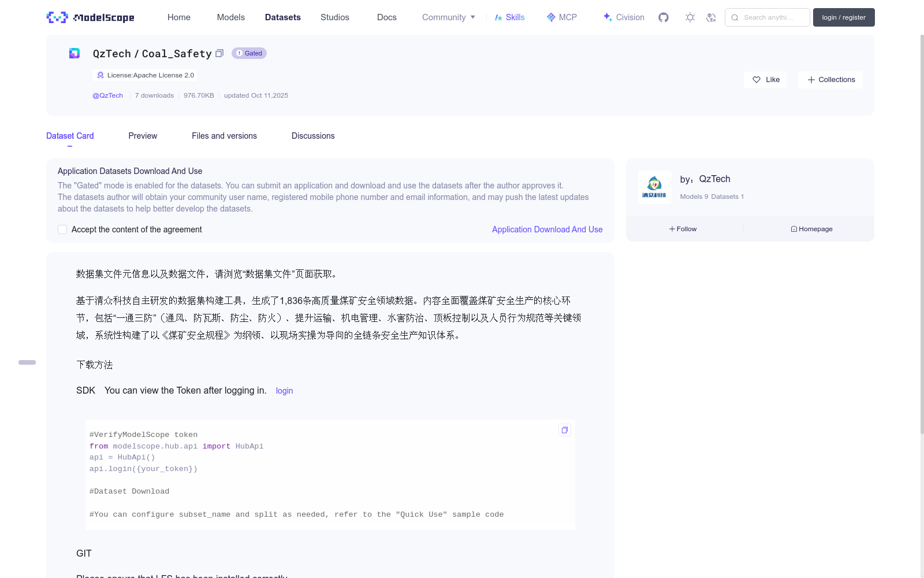Click Application Download And Use link
The width and height of the screenshot is (924, 578).
coord(547,229)
